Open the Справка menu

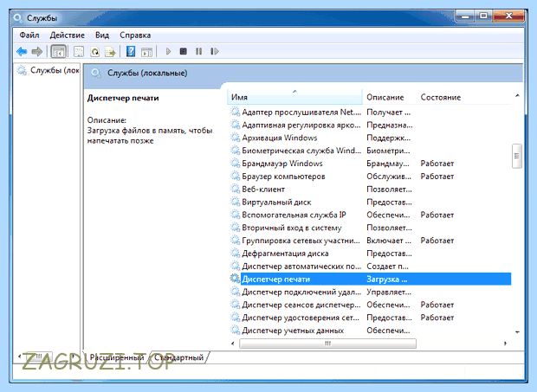(x=135, y=35)
